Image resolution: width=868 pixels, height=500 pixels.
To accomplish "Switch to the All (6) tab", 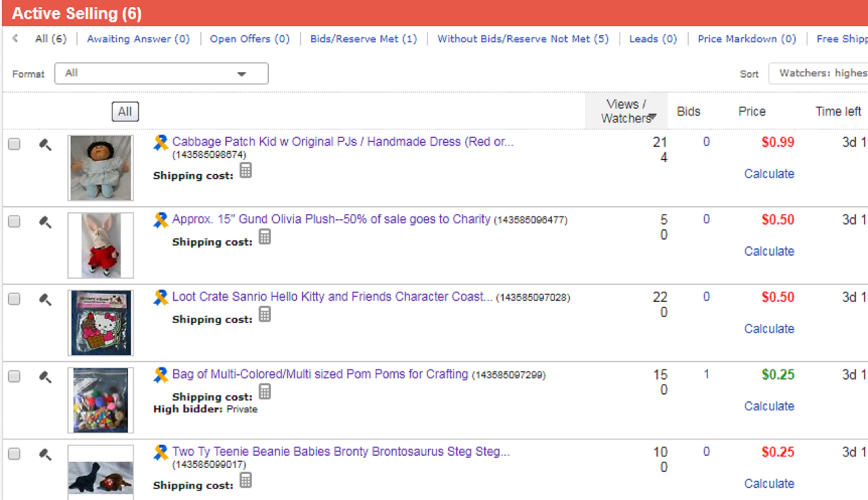I will coord(51,39).
